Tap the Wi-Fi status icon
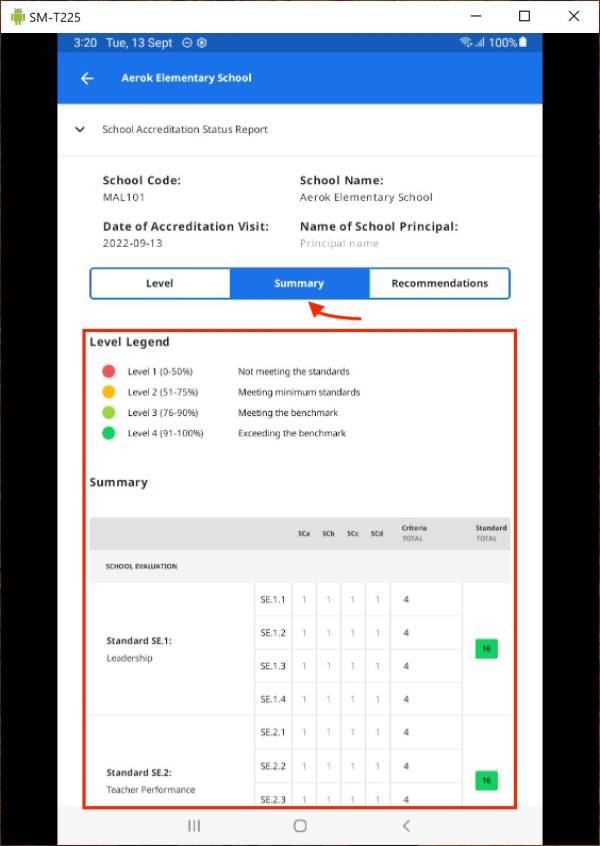This screenshot has width=600, height=846. [x=466, y=43]
